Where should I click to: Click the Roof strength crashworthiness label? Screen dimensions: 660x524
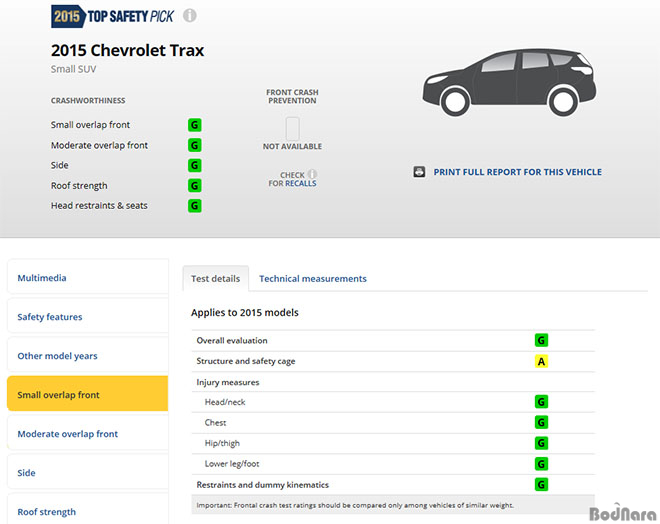79,186
